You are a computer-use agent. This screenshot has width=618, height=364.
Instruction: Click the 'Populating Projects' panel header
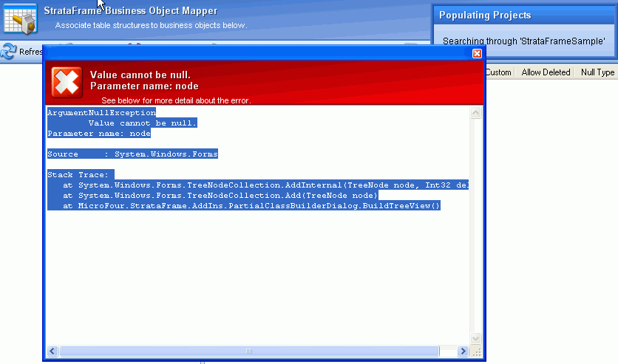pyautogui.click(x=486, y=15)
